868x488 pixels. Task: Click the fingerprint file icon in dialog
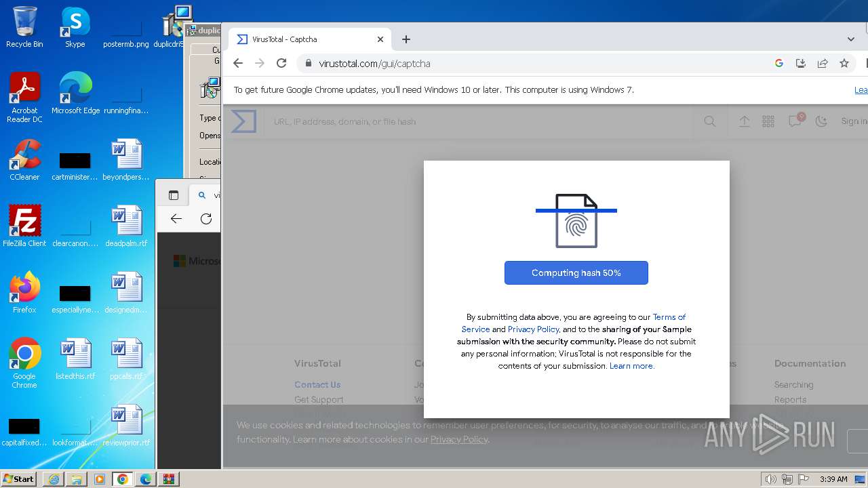click(x=576, y=221)
